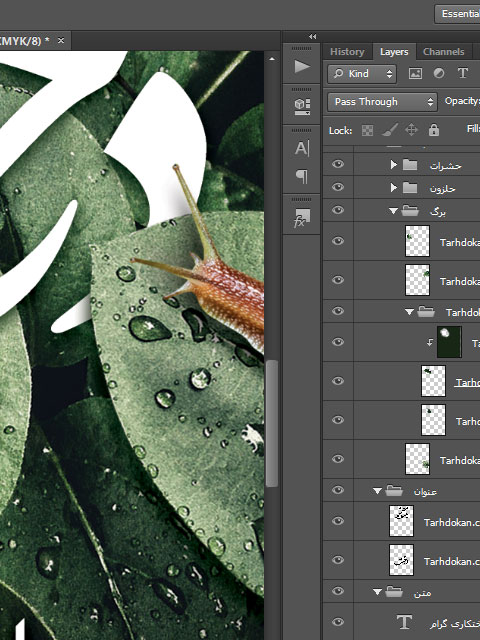
Task: Open the 3D panel cube icon
Action: click(302, 107)
